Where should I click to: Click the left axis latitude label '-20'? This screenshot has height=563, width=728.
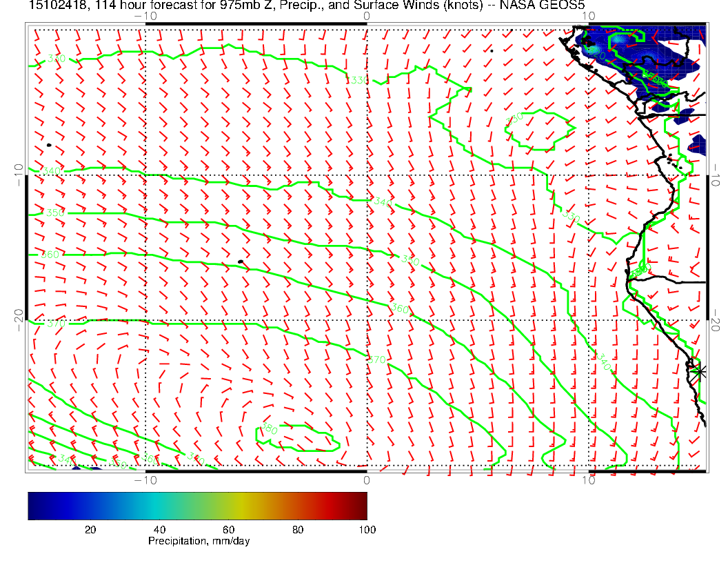[19, 320]
